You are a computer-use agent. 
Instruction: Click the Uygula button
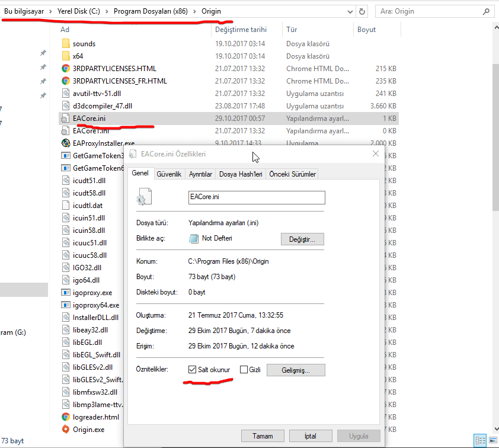[x=359, y=436]
